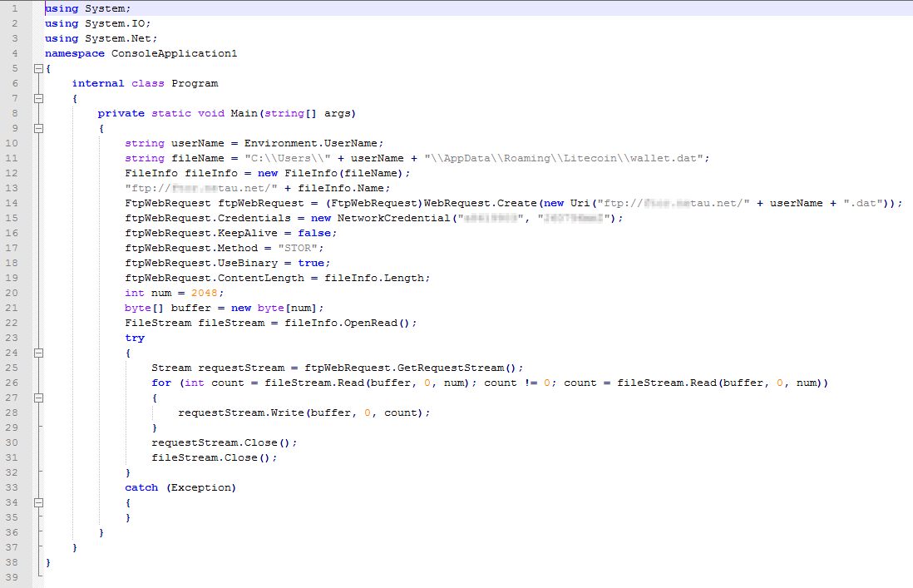Screen dimensions: 913x588
Task: Click the 'true' value of UseBinary
Action: pos(311,263)
